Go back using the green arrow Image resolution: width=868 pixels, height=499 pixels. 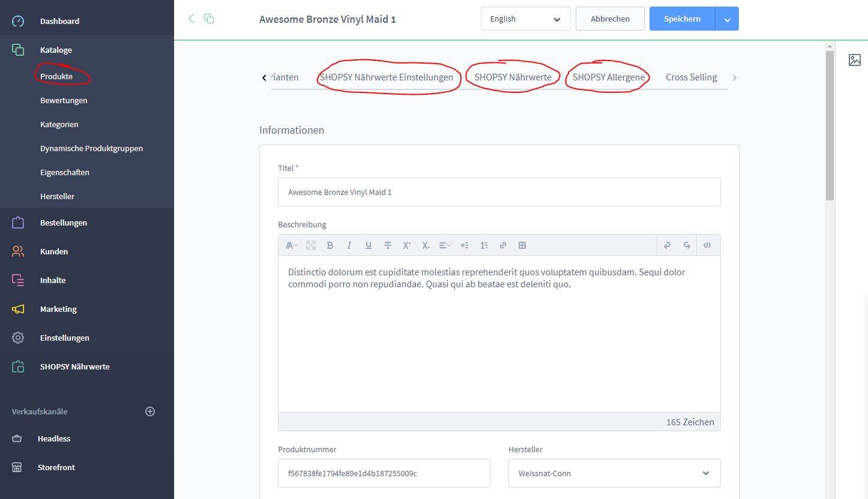(191, 19)
